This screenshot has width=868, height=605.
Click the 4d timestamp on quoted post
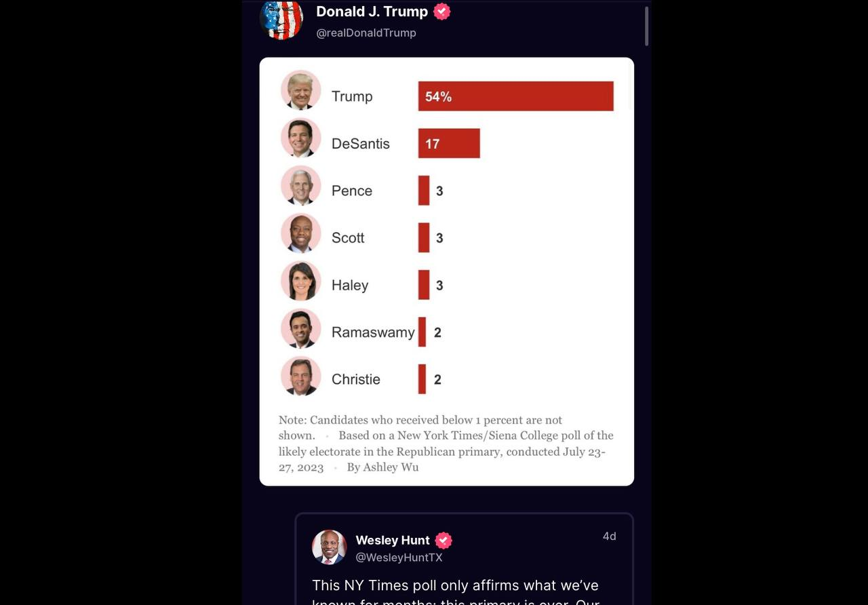click(x=609, y=536)
